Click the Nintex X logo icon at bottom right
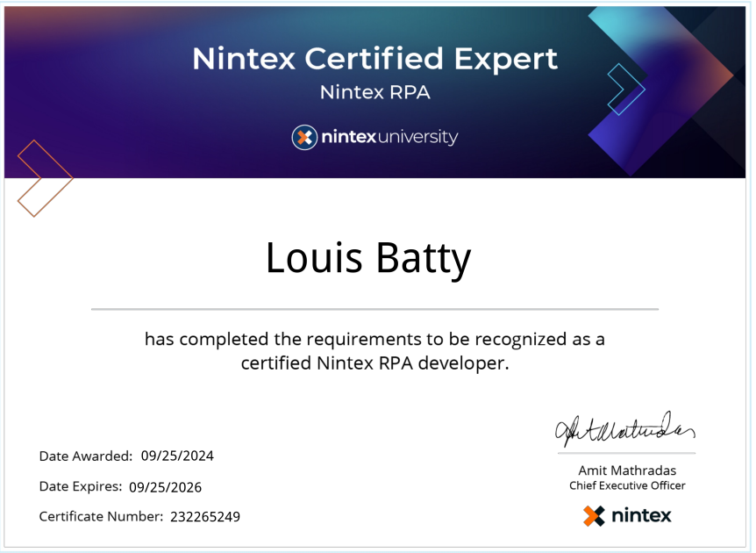This screenshot has height=553, width=756. click(x=595, y=515)
